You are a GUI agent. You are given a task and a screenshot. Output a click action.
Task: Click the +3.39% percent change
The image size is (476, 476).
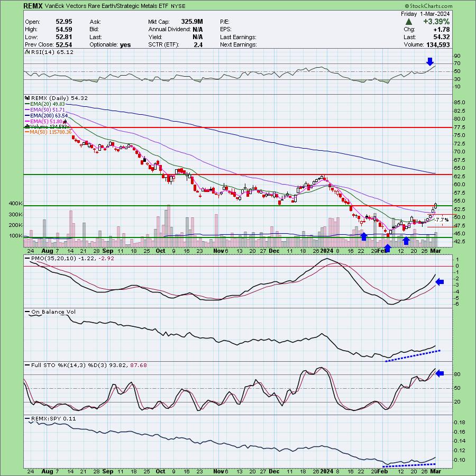pos(436,22)
